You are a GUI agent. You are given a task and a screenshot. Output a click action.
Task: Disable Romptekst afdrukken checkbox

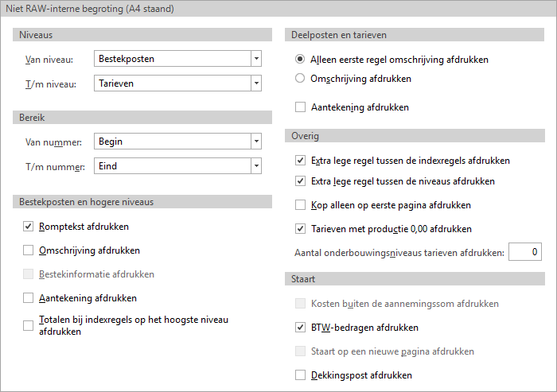29,227
